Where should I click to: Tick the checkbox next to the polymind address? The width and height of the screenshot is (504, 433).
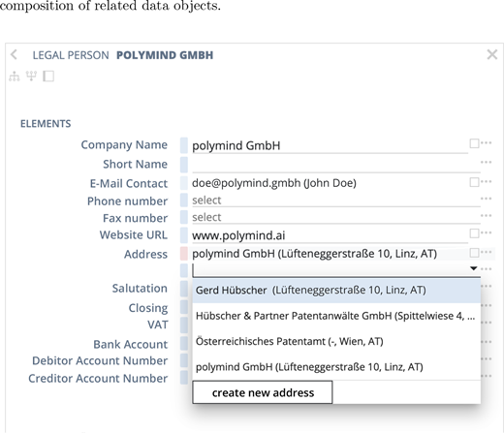tap(474, 253)
